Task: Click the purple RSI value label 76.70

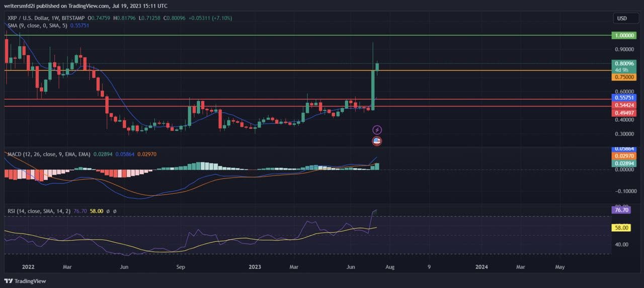Action: point(621,210)
